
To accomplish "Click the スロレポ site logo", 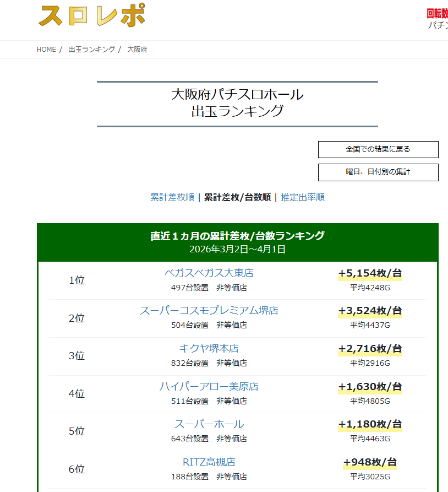I will (x=91, y=15).
